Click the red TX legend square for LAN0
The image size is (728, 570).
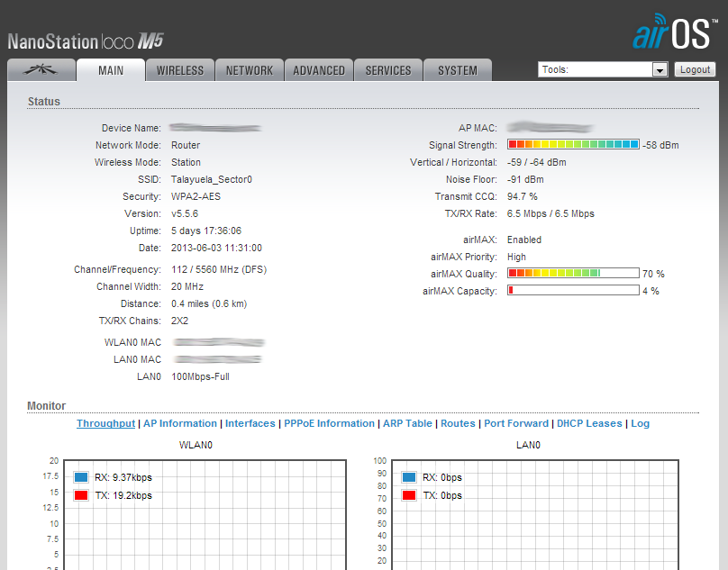(409, 495)
